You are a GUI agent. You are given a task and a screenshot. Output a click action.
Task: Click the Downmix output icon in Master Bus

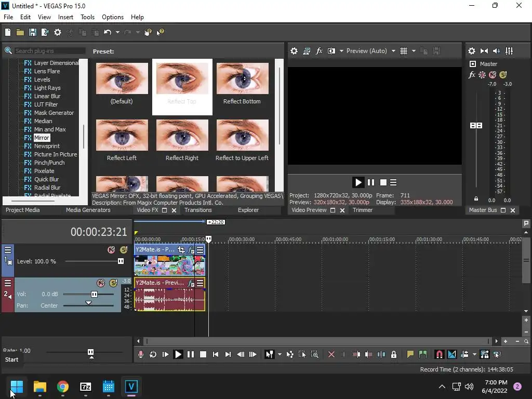point(484,51)
